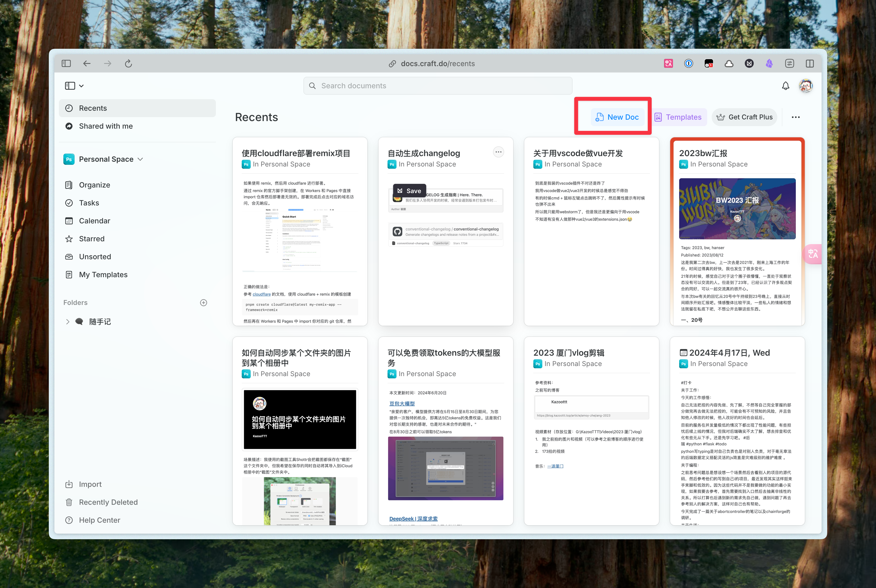Screen dimensions: 876x588
Task: Add a new folder with plus icon
Action: point(204,303)
